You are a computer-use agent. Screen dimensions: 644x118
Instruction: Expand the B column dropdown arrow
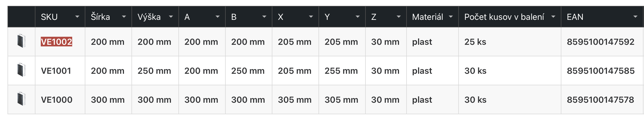click(264, 17)
